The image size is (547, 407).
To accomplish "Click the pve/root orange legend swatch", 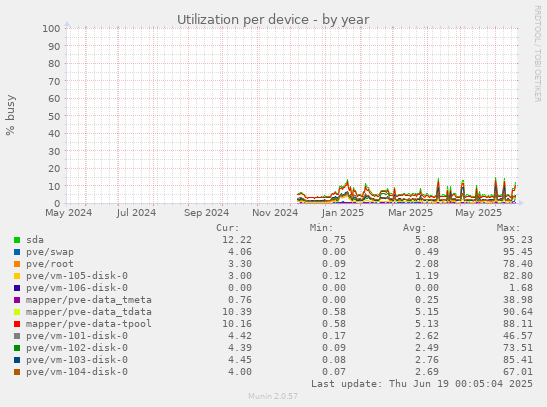I will click(x=17, y=264).
